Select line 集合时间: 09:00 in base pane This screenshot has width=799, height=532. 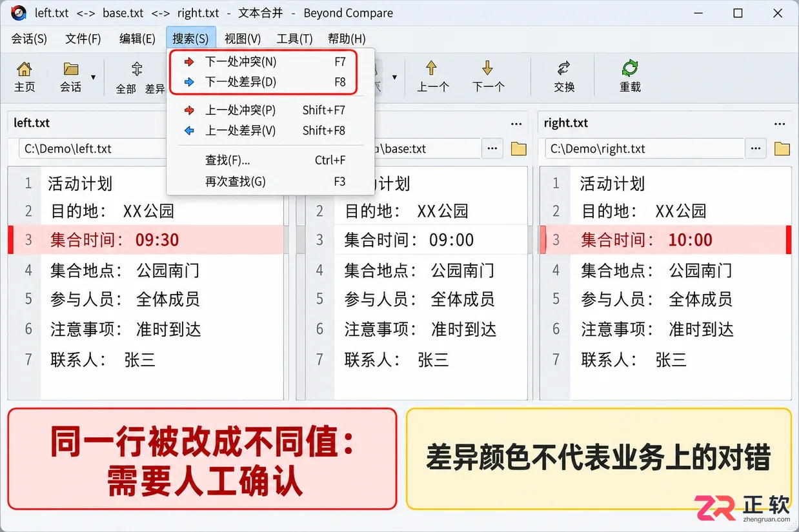[x=409, y=240]
